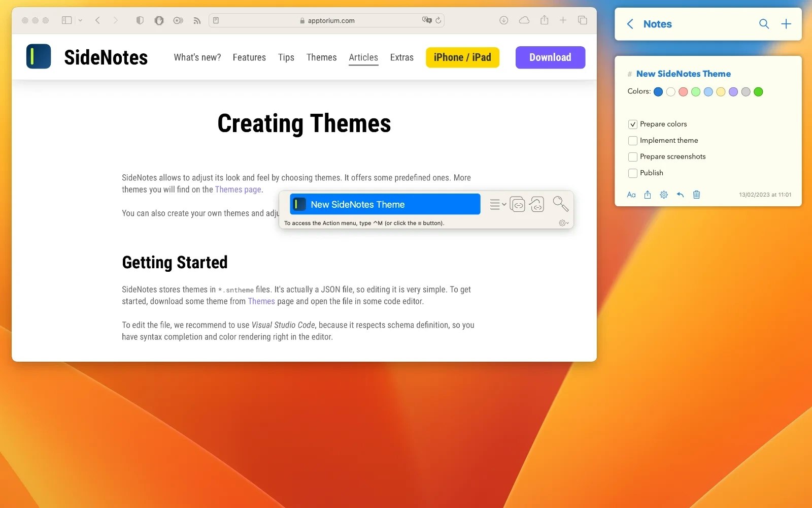The width and height of the screenshot is (812, 508).
Task: Delete the note with trash icon
Action: 696,195
